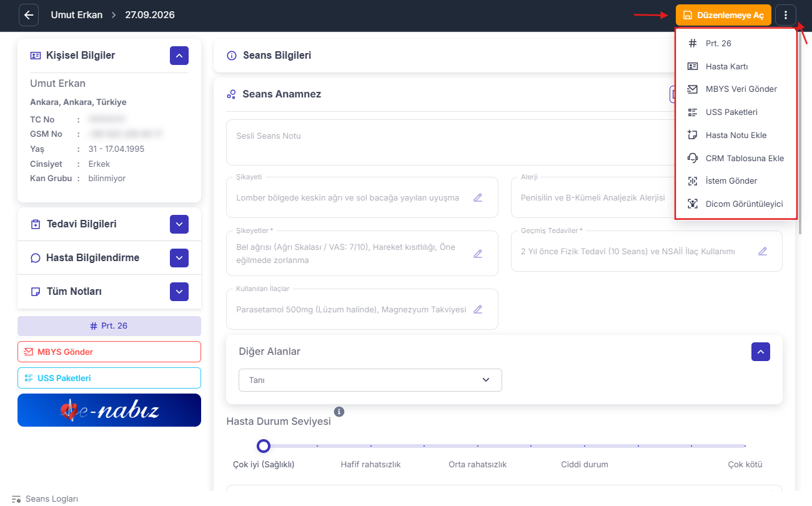Click the Umut Erkan breadcrumb in the top bar

click(x=77, y=15)
